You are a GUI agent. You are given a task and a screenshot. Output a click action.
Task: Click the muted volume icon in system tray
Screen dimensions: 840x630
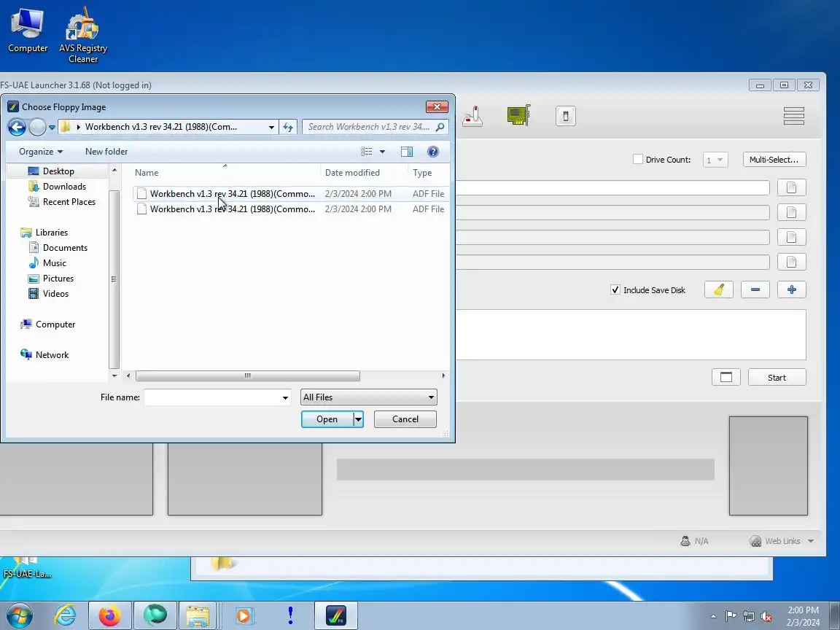click(x=766, y=617)
